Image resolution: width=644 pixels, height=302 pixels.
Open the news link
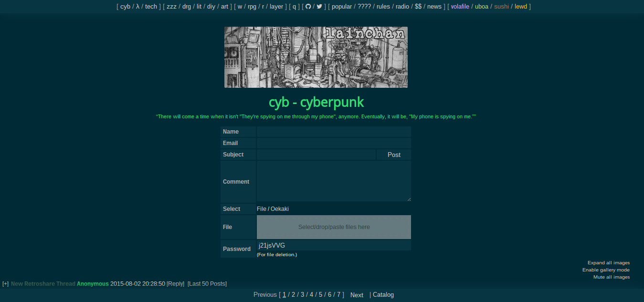pos(434,6)
